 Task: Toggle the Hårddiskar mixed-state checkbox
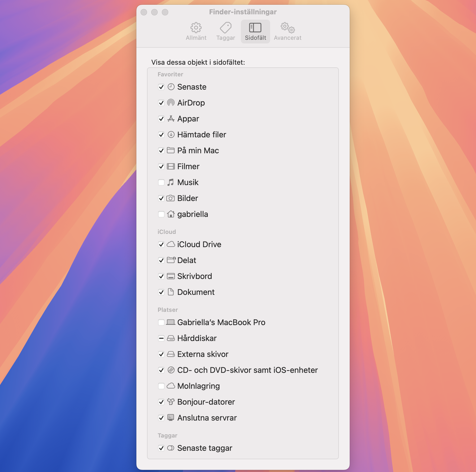pyautogui.click(x=161, y=338)
